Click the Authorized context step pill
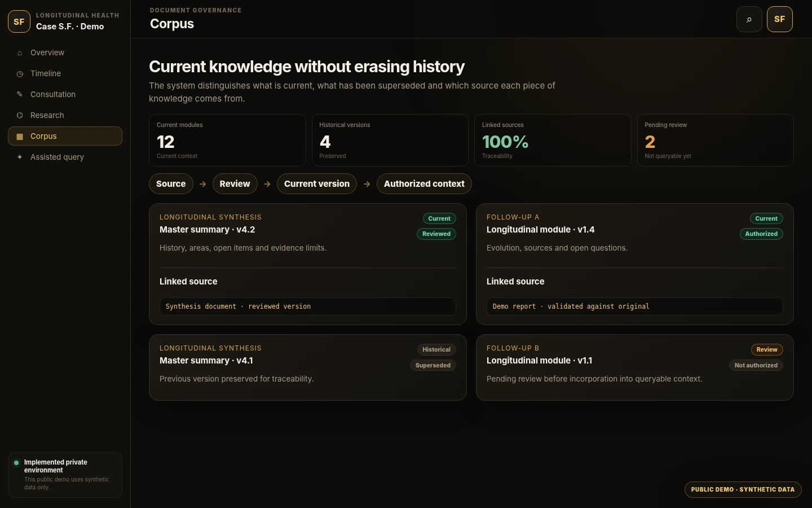Screen dimensions: 812x508 [424, 183]
